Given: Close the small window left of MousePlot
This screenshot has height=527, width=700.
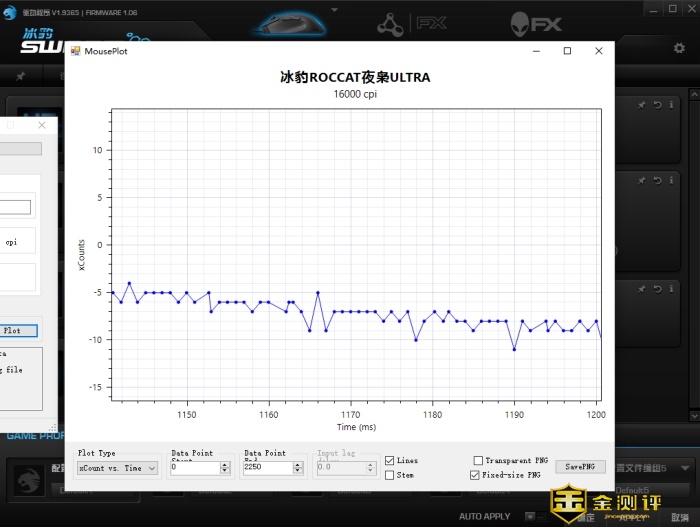Looking at the screenshot, I should (42, 125).
